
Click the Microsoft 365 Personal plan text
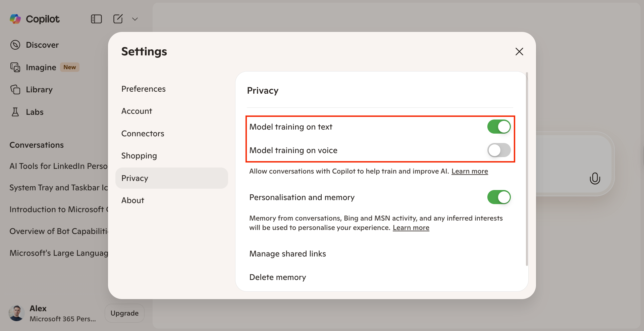tap(63, 319)
